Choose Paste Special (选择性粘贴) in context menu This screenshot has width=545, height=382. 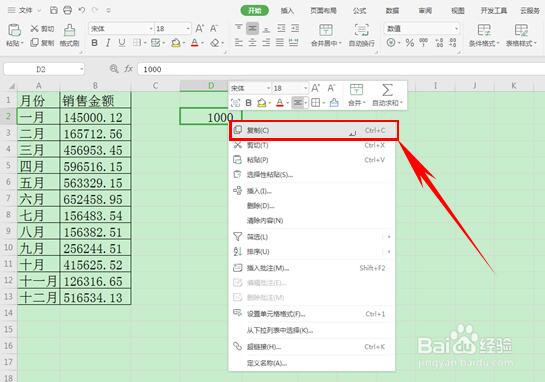312,174
